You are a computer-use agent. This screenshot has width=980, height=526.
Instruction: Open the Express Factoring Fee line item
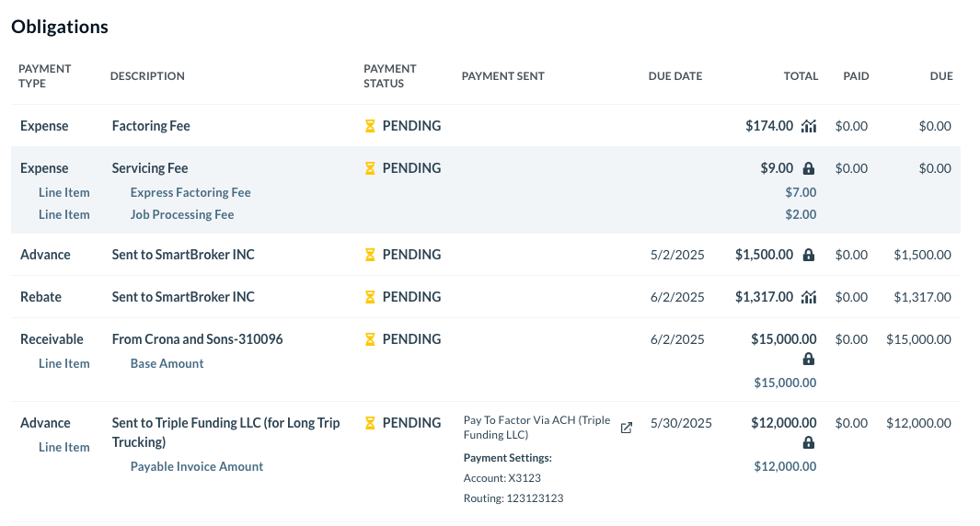tap(190, 192)
